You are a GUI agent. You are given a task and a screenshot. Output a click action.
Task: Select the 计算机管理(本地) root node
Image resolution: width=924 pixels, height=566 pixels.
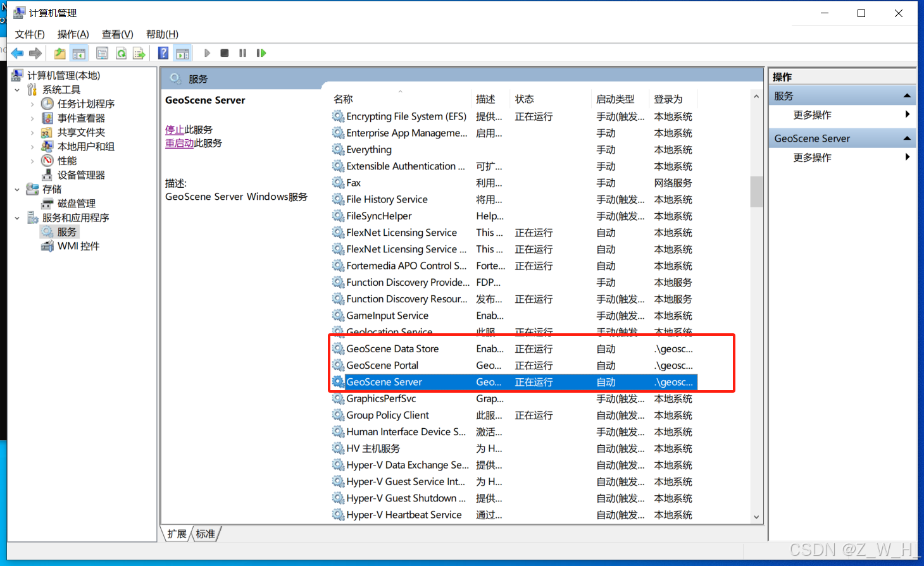point(63,75)
